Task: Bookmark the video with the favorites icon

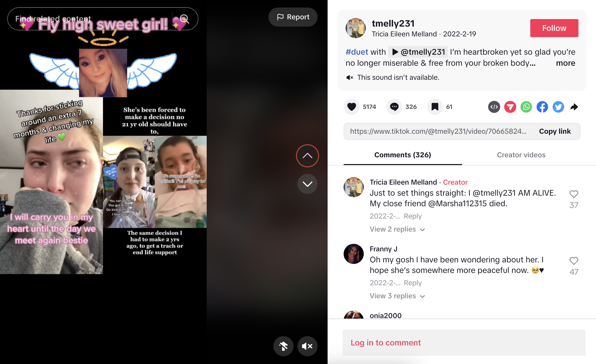Action: pos(435,107)
